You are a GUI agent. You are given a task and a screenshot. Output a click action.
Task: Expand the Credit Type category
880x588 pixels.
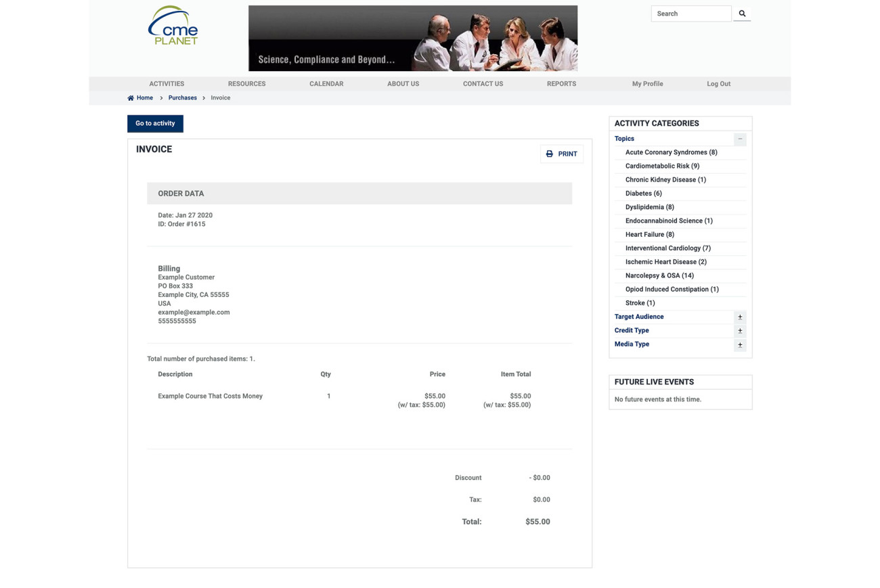740,331
